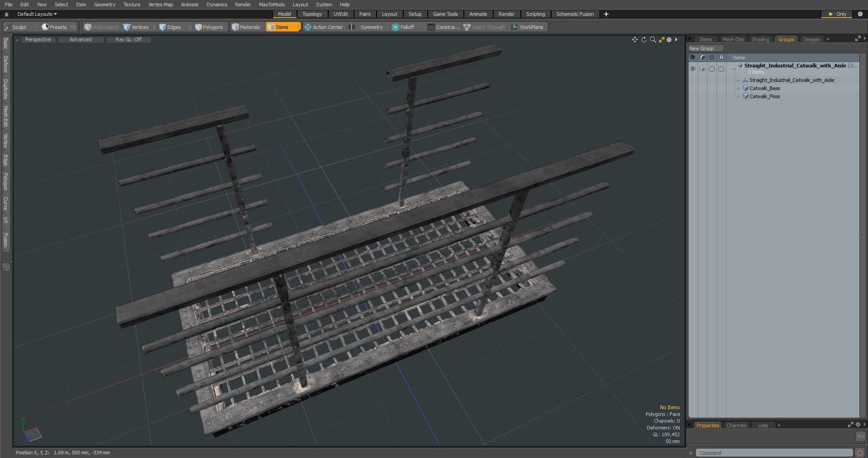Open the Channels tab

pyautogui.click(x=736, y=425)
